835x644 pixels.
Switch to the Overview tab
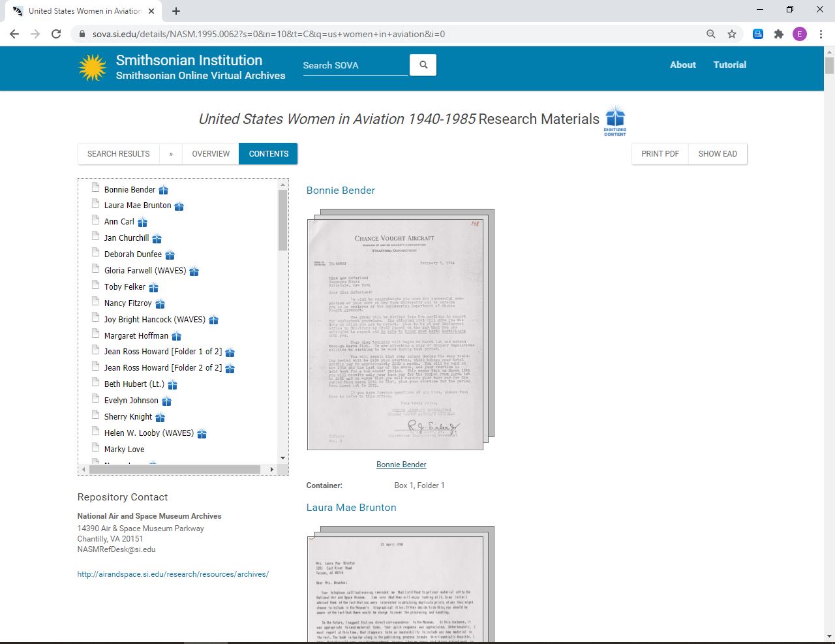(x=210, y=154)
